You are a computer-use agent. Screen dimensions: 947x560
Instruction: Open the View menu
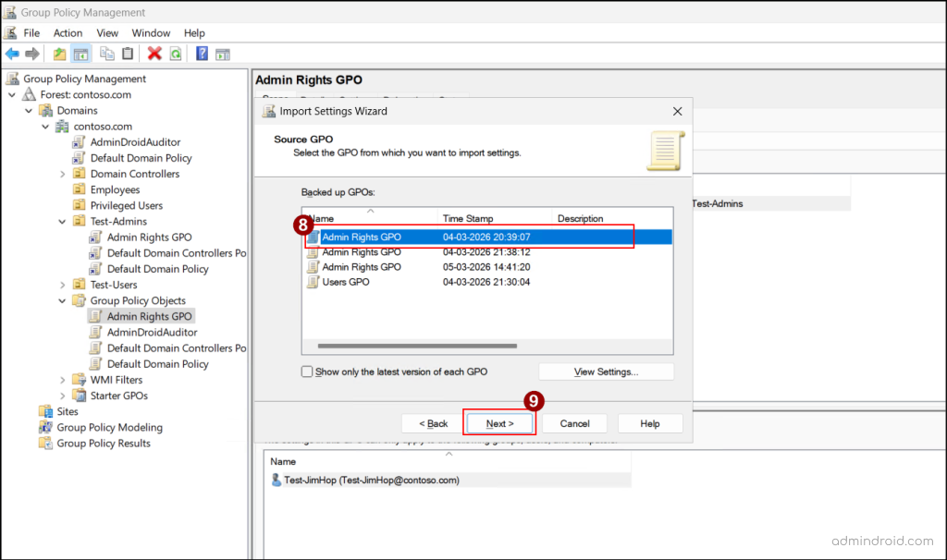pyautogui.click(x=107, y=32)
